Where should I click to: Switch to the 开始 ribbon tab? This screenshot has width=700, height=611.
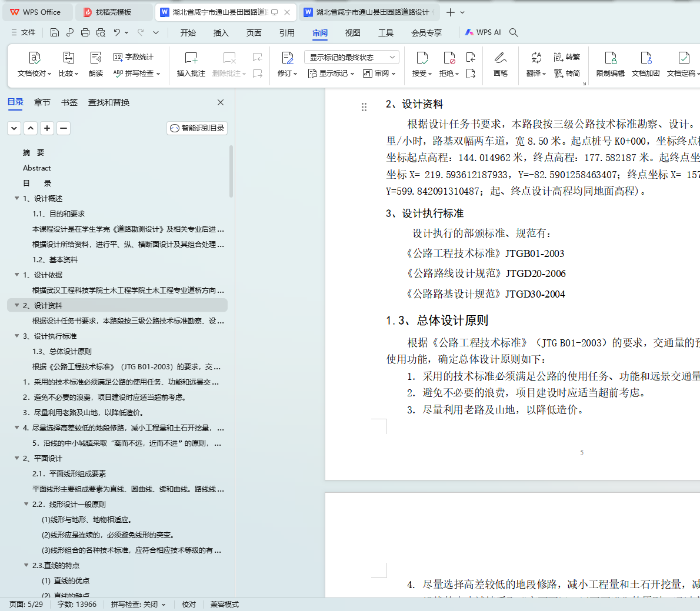pyautogui.click(x=188, y=32)
